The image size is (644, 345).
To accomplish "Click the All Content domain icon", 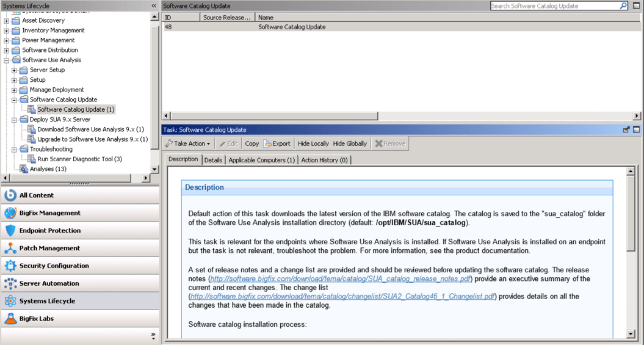I will [x=10, y=195].
